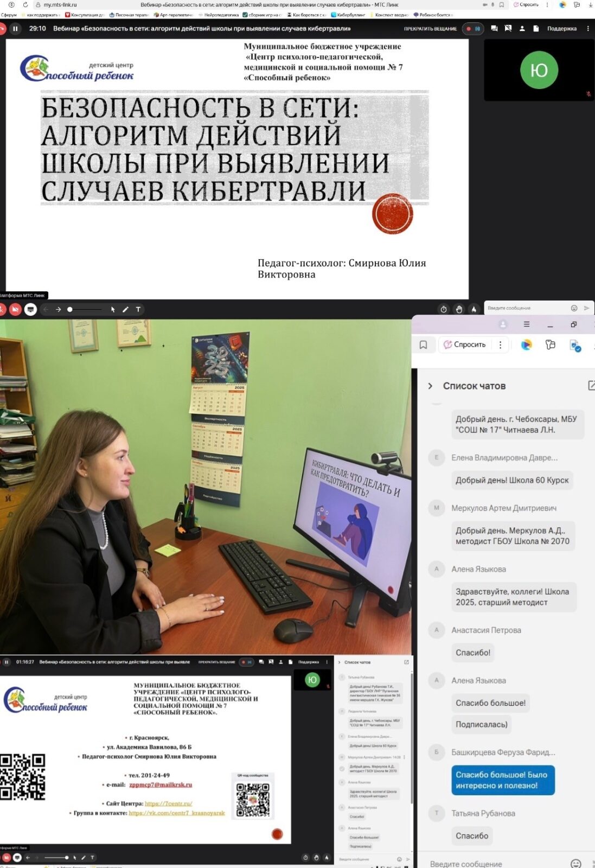Pause the webinar with the top-left pause button
Viewport: 595px width, 868px height.
pos(15,29)
